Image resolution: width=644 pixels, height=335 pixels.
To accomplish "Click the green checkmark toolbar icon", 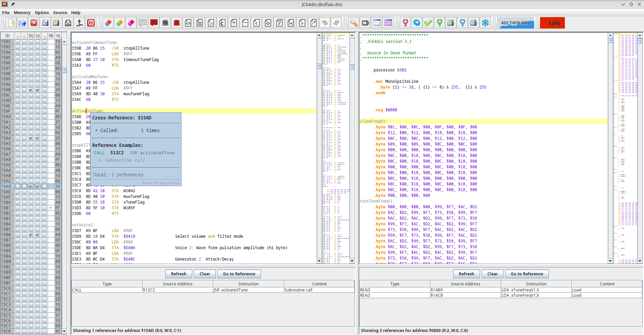I will click(428, 23).
